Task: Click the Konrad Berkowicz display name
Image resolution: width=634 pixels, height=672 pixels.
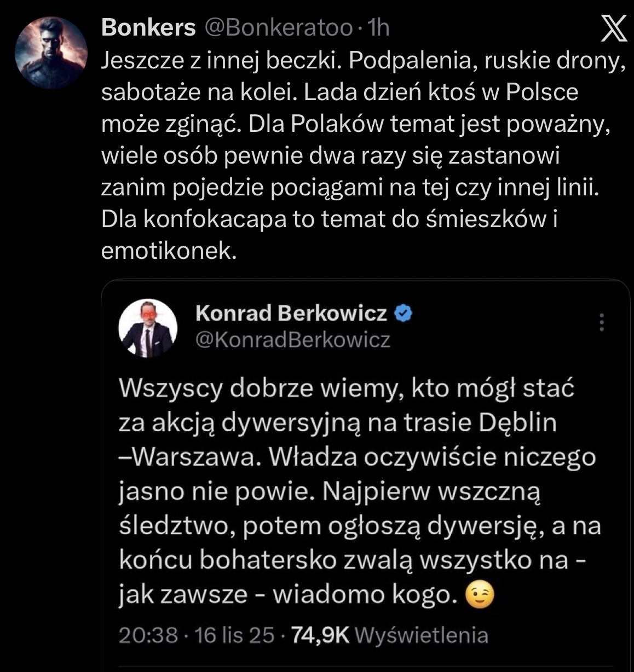Action: (x=291, y=314)
